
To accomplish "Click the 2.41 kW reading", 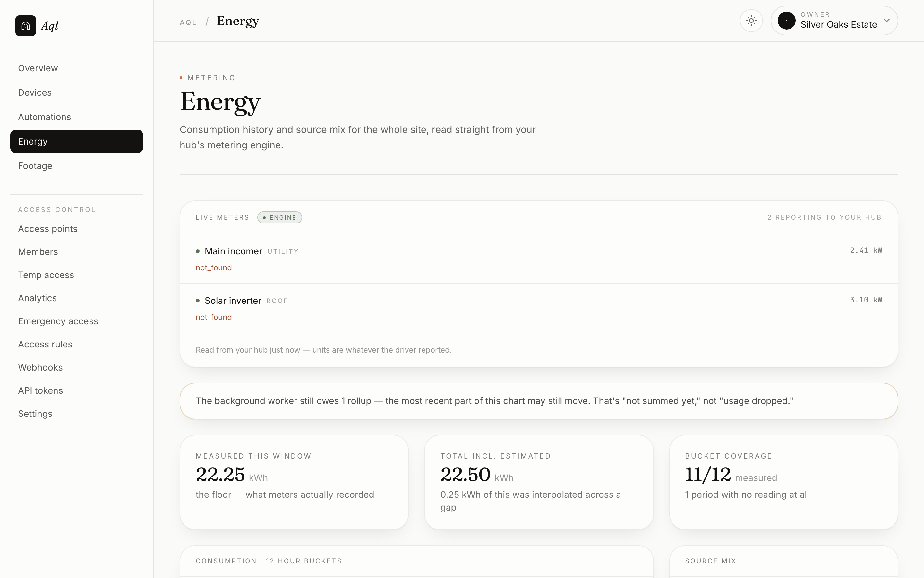I will pyautogui.click(x=866, y=250).
